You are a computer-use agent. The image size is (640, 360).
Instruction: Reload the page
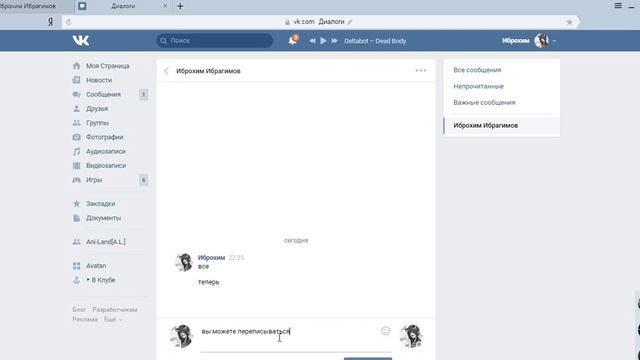pos(68,22)
